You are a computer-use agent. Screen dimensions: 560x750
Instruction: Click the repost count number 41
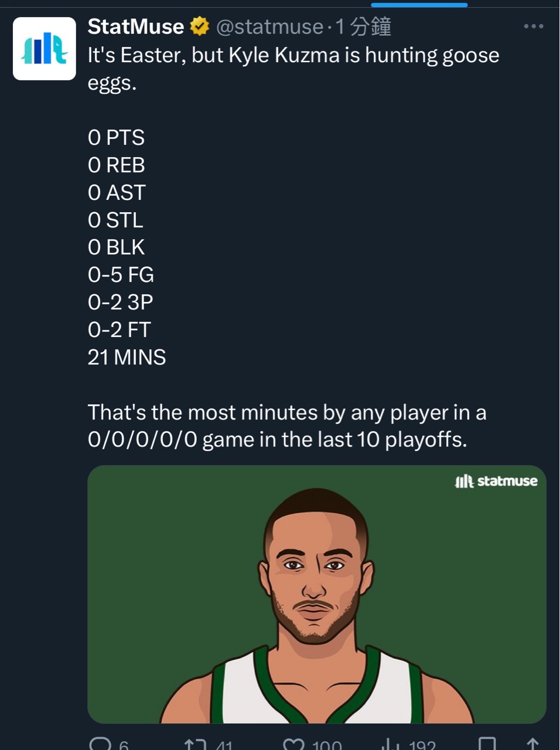(224, 745)
